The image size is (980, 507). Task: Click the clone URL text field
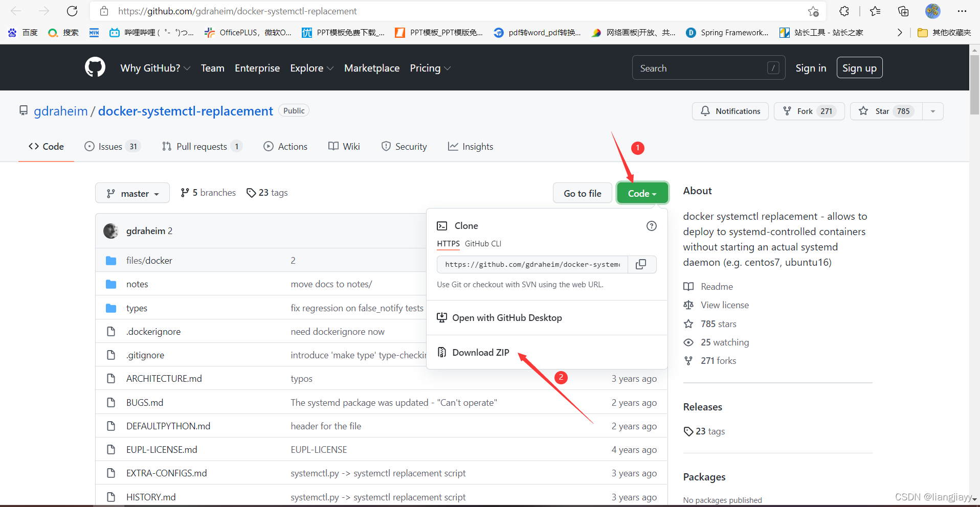(532, 264)
